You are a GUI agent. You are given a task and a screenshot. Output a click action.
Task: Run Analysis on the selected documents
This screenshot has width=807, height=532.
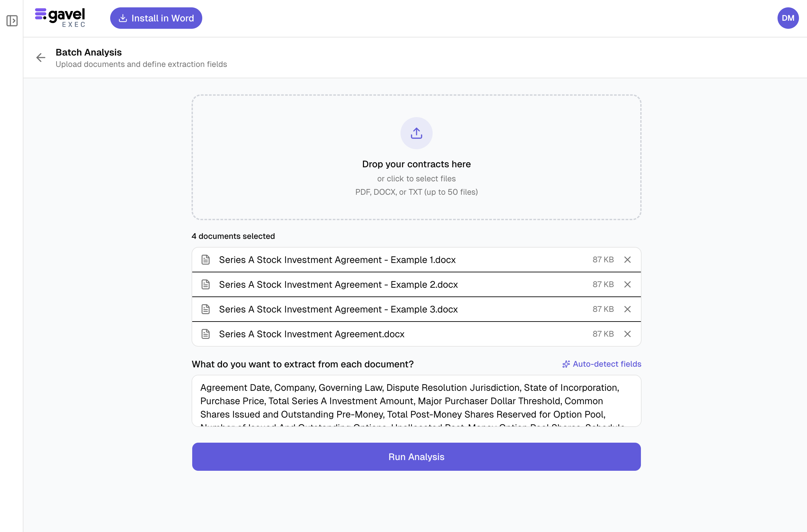coord(416,457)
